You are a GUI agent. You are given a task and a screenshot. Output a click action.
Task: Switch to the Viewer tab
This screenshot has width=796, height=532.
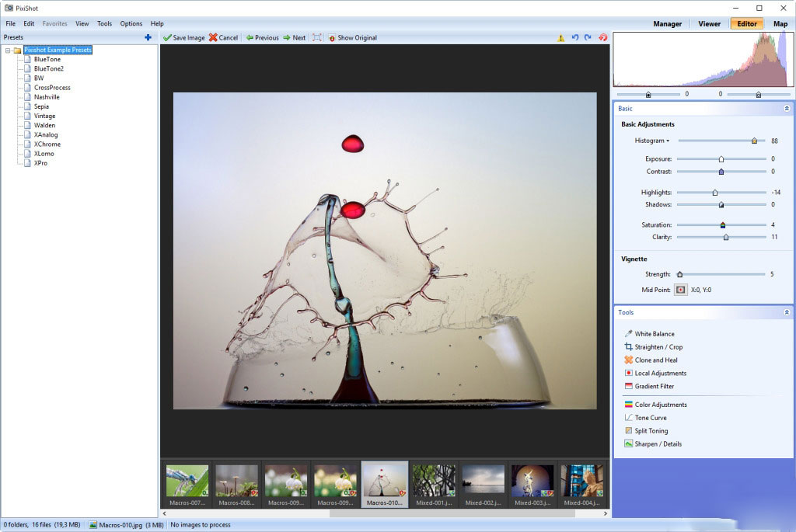[x=709, y=23]
